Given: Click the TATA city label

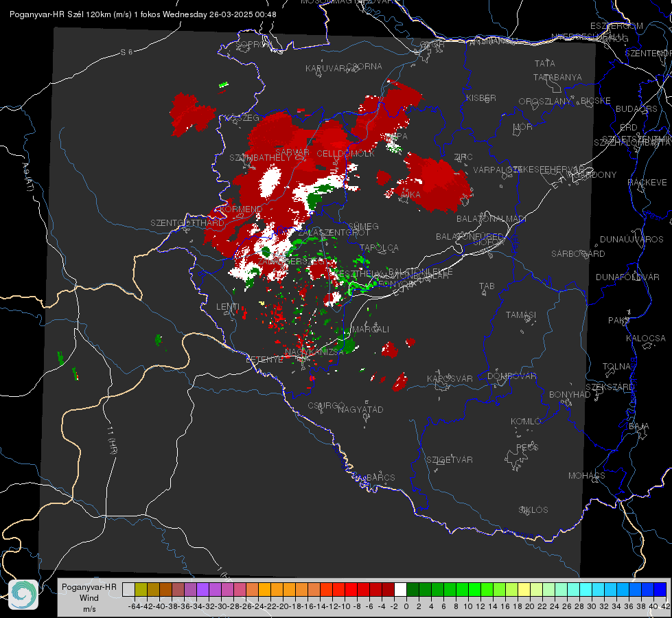Looking at the screenshot, I should click(545, 63).
